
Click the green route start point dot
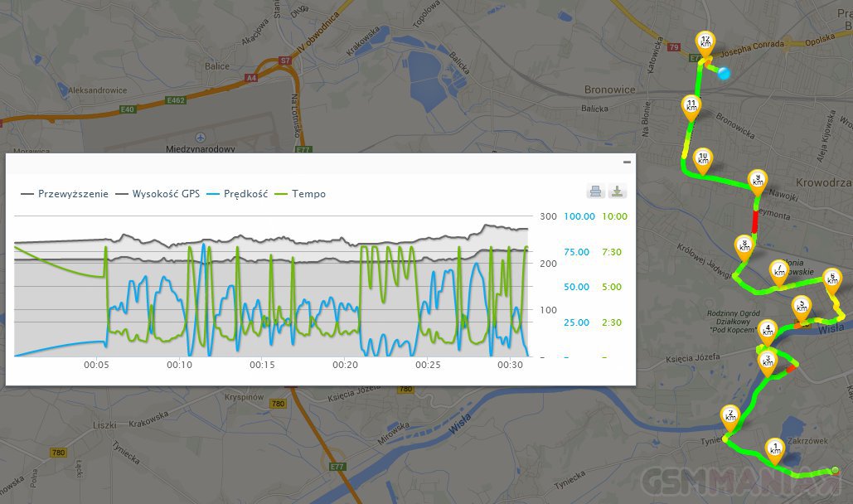coord(836,471)
